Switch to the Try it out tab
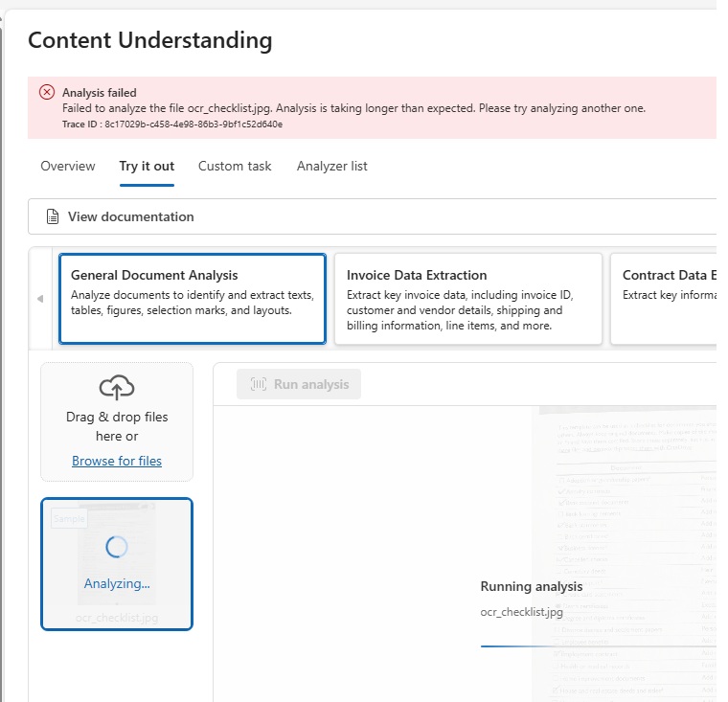 pyautogui.click(x=147, y=167)
